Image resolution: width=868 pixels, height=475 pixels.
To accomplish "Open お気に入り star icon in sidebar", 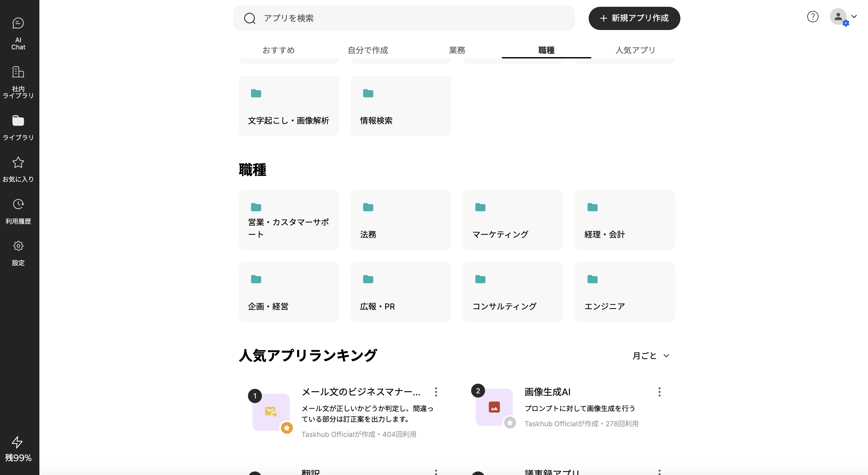I will (x=18, y=169).
